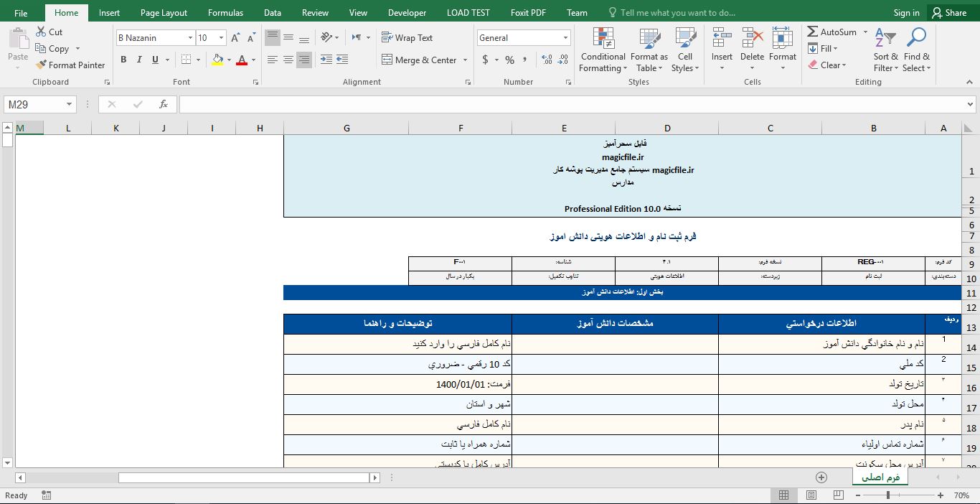Screen dimensions: 980x504
Task: Apply bold formatting from the Font group
Action: coord(122,60)
